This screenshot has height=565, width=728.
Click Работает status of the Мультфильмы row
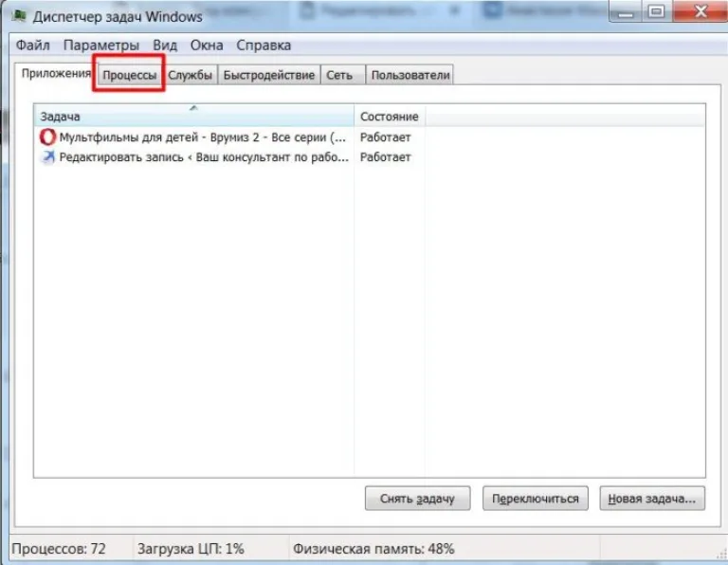386,137
